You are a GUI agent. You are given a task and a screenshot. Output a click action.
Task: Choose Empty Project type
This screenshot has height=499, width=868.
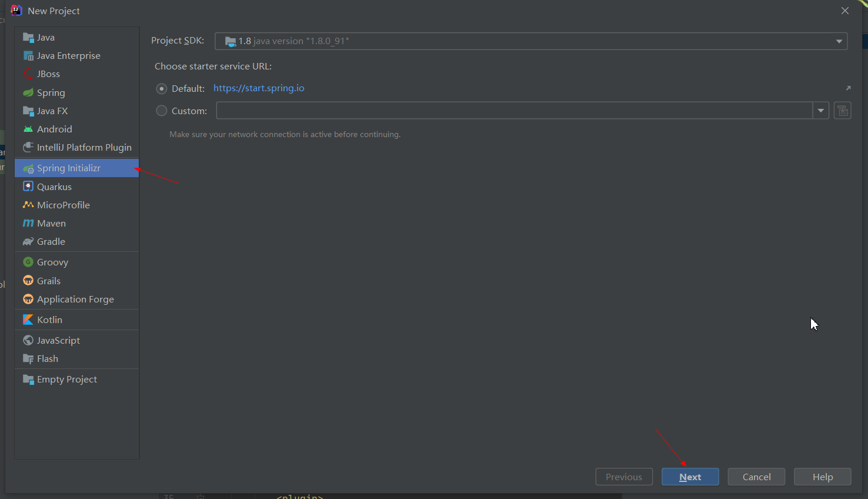tap(76, 380)
